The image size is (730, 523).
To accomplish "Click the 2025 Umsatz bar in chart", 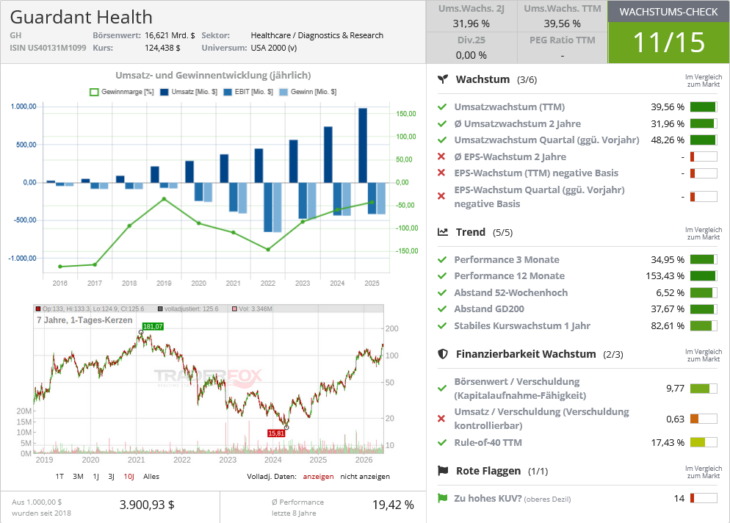I will point(363,145).
